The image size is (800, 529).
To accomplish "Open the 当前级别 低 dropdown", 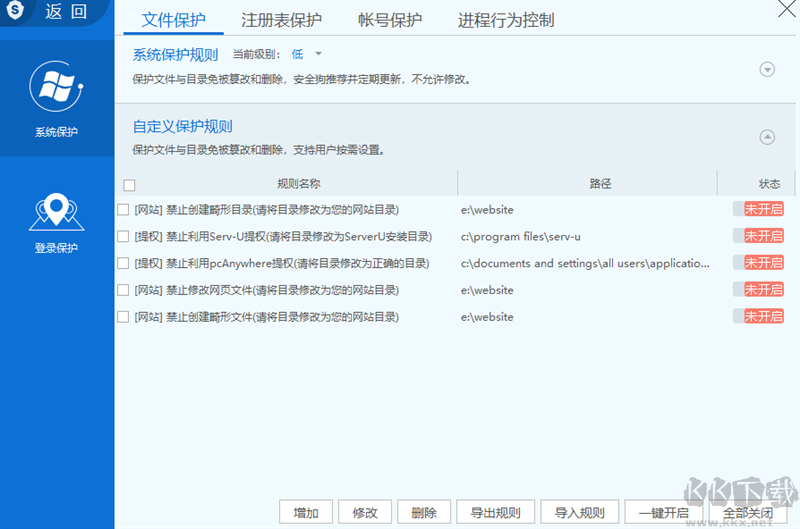I will point(307,54).
